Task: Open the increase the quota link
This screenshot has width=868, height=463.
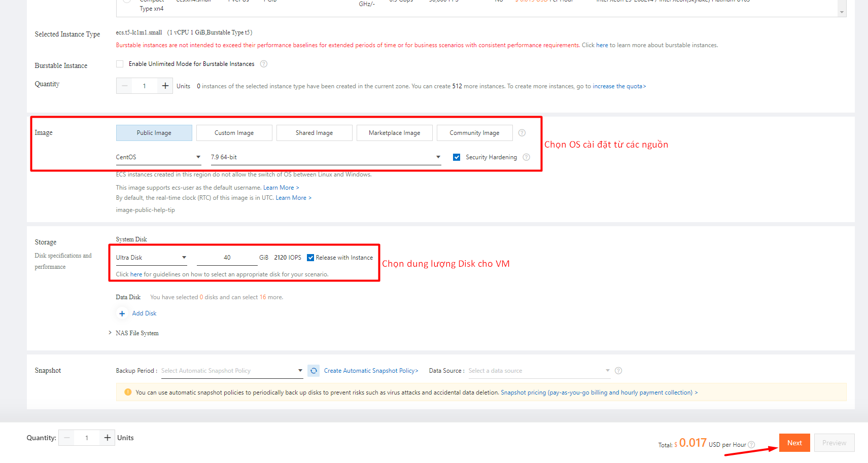Action: tap(618, 86)
